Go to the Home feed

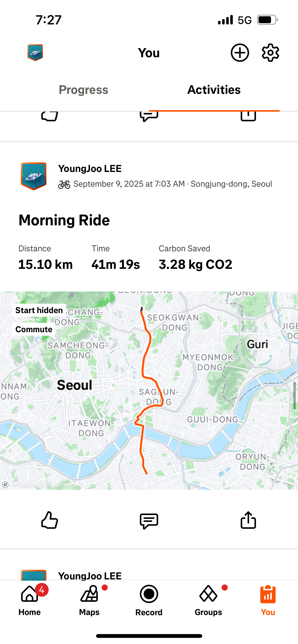(30, 599)
